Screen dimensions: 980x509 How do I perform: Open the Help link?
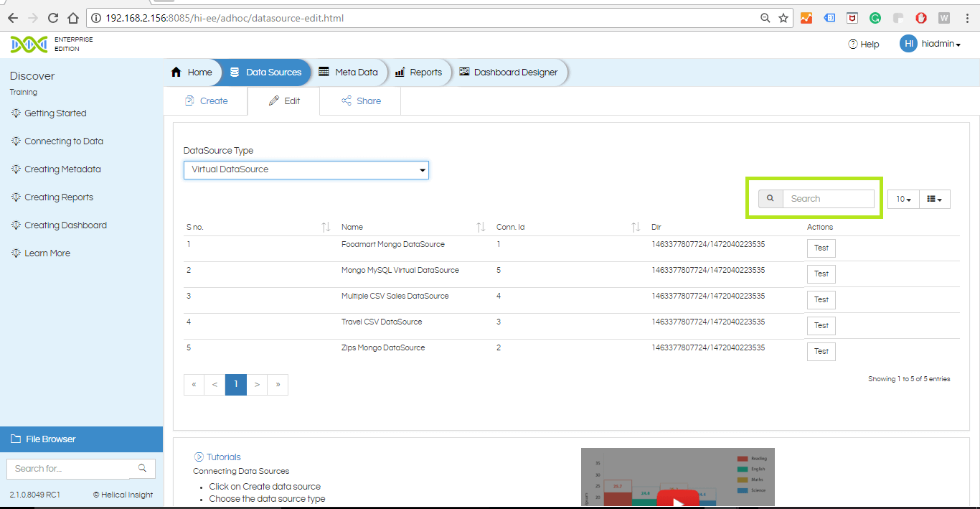click(864, 44)
